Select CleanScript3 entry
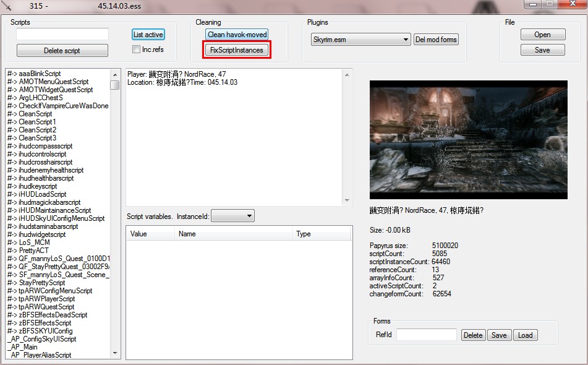This screenshot has width=588, height=365. point(32,138)
